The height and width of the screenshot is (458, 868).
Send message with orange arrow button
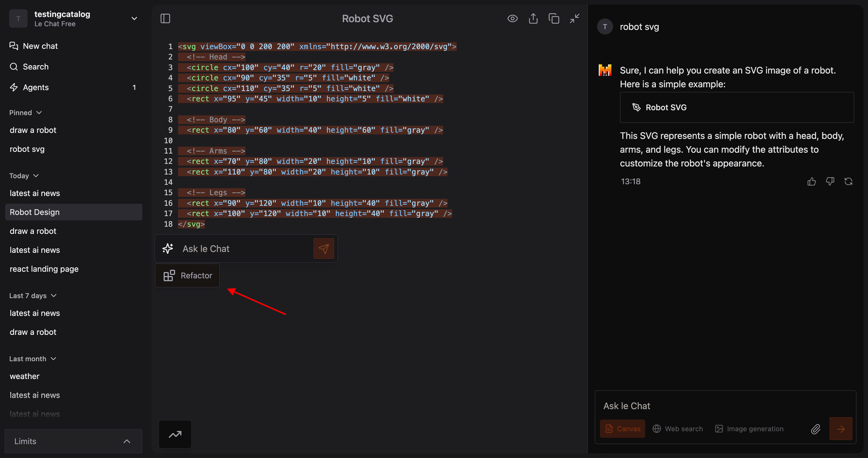(841, 429)
